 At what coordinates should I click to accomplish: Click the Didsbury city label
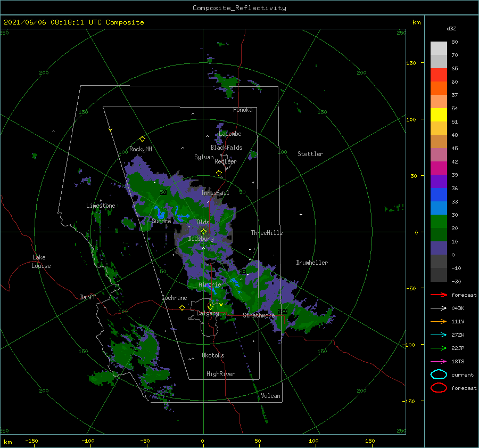pyautogui.click(x=201, y=239)
